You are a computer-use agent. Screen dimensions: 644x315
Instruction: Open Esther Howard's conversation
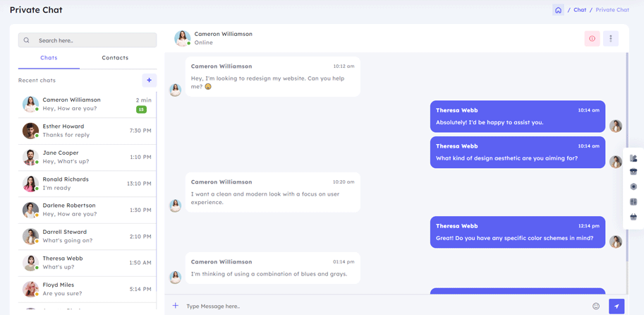point(87,131)
